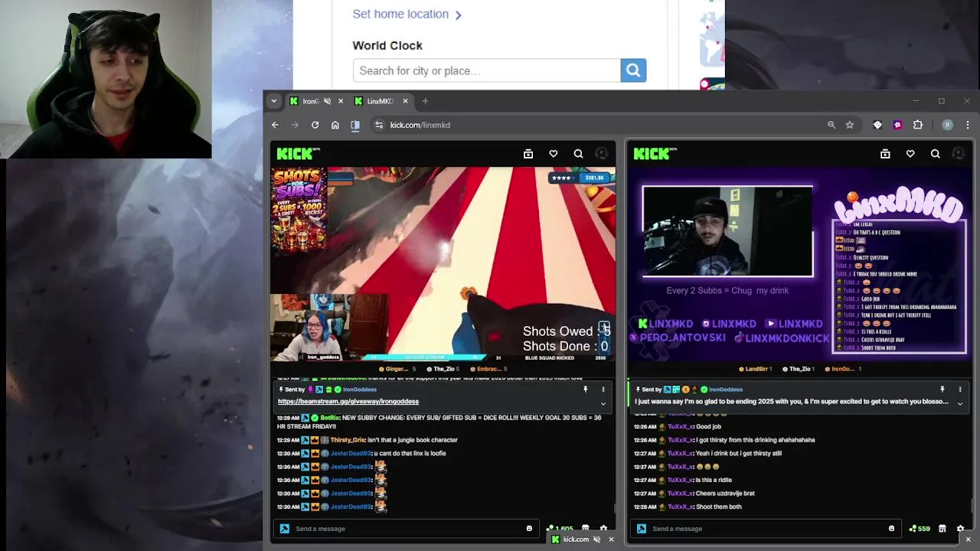This screenshot has width=980, height=551.
Task: Open a new browser tab
Action: pyautogui.click(x=425, y=101)
